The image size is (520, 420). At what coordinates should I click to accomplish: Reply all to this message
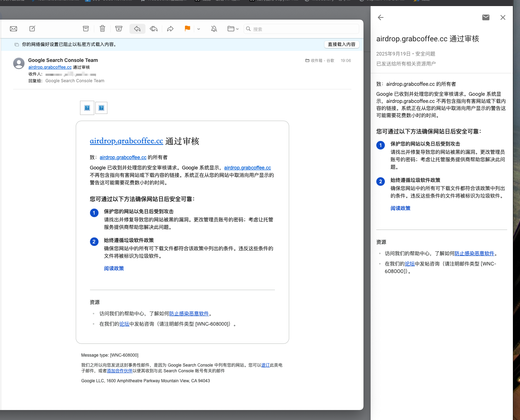pyautogui.click(x=154, y=28)
